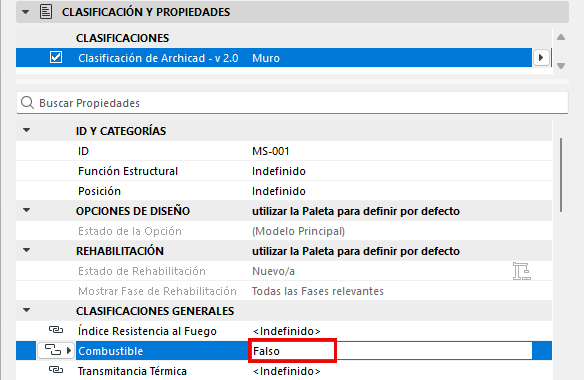This screenshot has height=380, width=584.
Task: Click the unlinked chain icon beside Combustible
Action: pos(53,350)
